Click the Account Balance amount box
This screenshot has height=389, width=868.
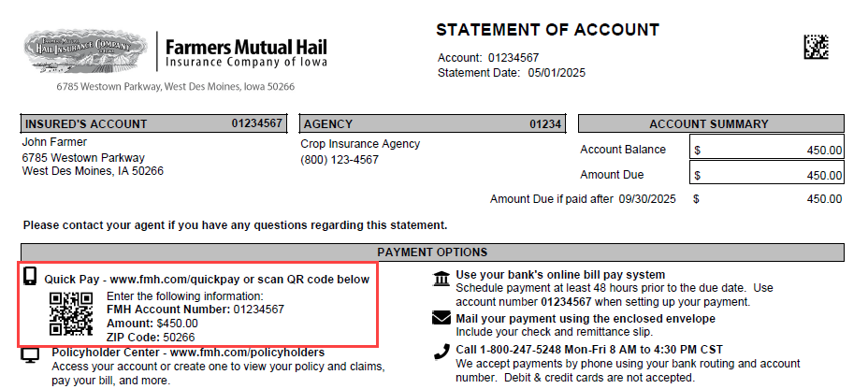pos(767,150)
